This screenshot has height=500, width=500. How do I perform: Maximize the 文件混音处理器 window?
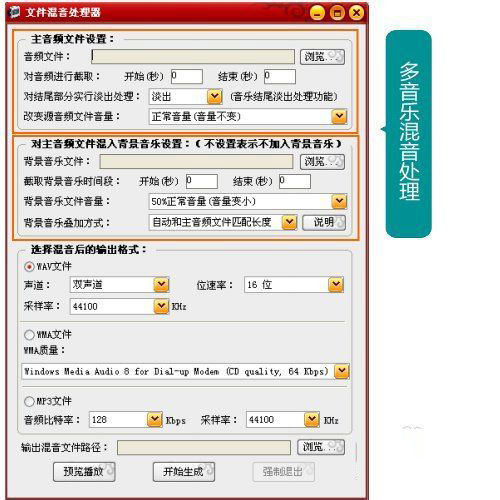pos(337,13)
